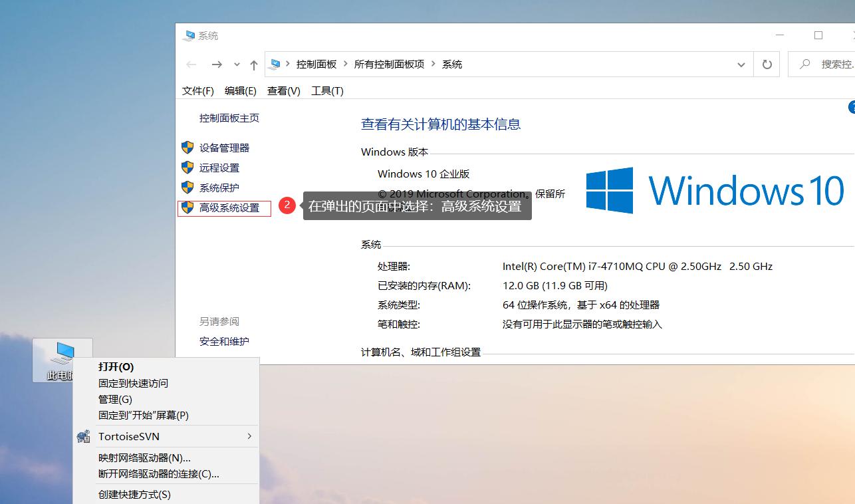Open 高级系统设置 link
The image size is (855, 504).
(229, 207)
